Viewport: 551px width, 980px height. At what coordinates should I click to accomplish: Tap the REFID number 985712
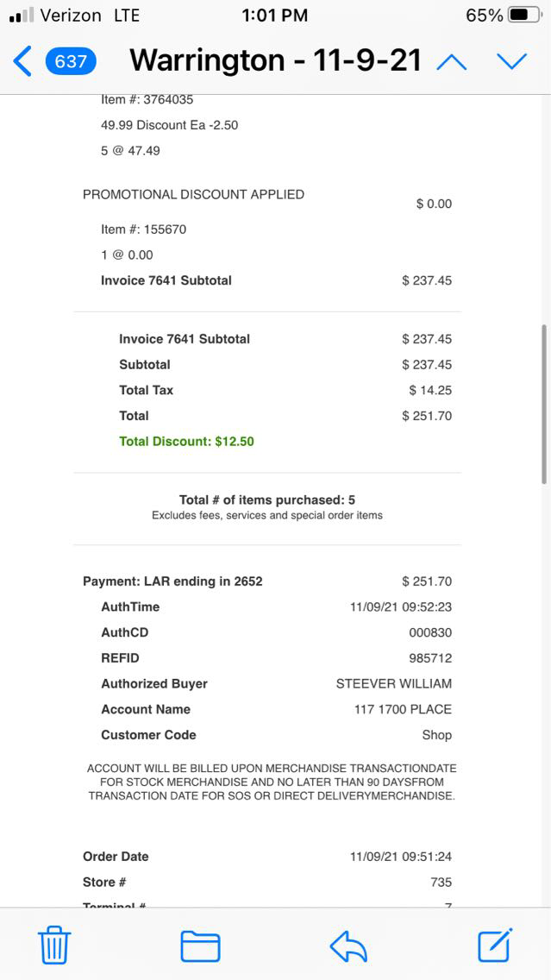point(429,658)
